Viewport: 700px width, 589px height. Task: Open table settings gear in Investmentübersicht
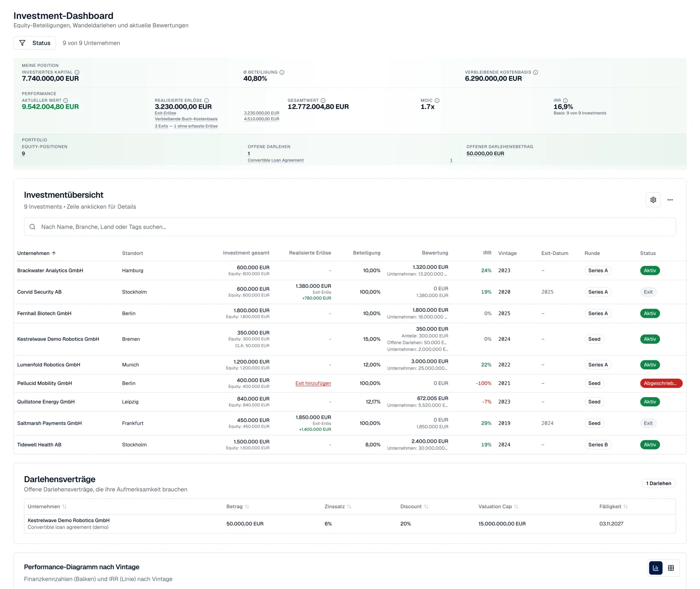pyautogui.click(x=653, y=200)
